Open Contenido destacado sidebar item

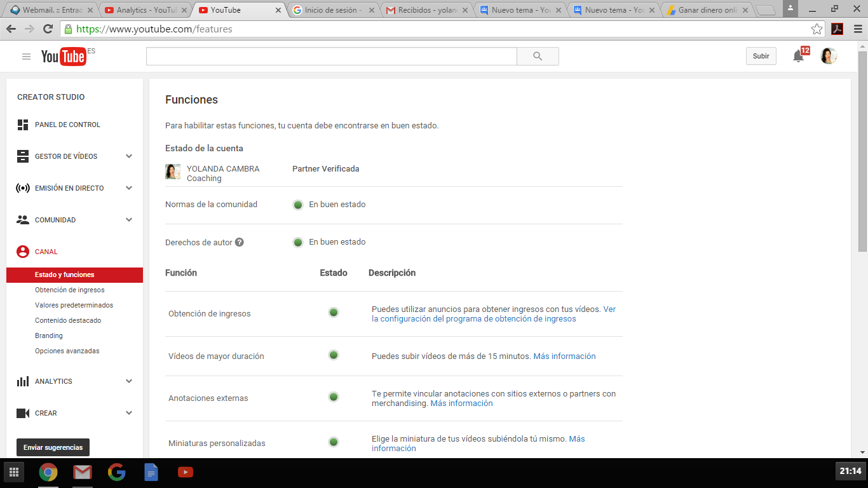(x=68, y=320)
